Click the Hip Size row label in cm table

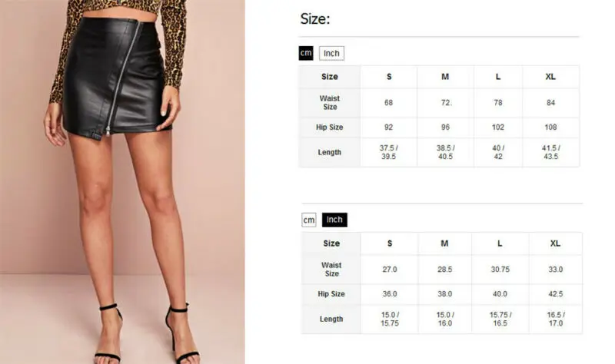pyautogui.click(x=330, y=127)
